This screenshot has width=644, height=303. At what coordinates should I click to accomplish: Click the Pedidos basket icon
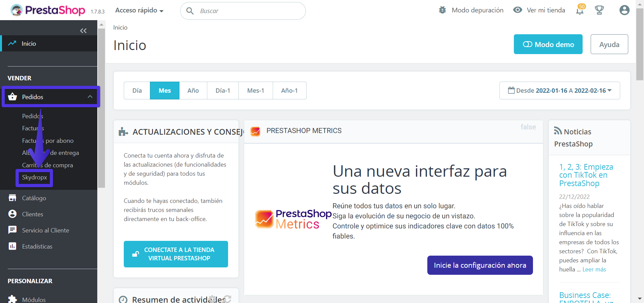coord(12,97)
